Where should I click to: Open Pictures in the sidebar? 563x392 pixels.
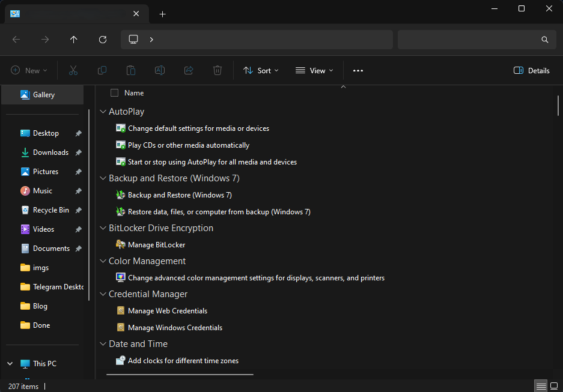[x=46, y=172]
